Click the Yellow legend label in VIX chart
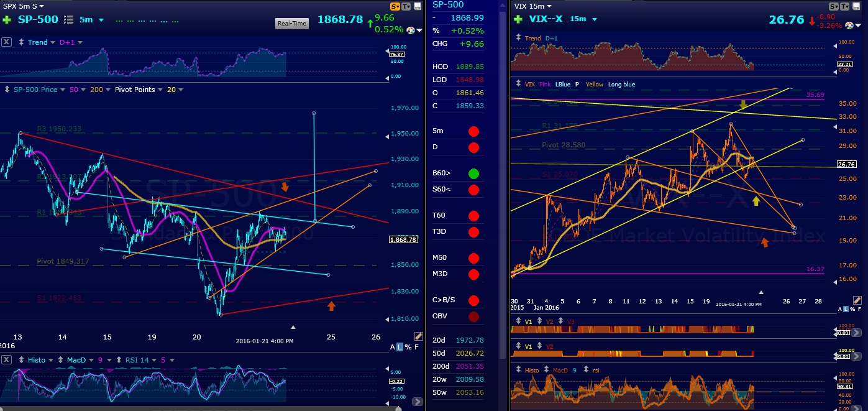This screenshot has width=868, height=411. [x=595, y=84]
